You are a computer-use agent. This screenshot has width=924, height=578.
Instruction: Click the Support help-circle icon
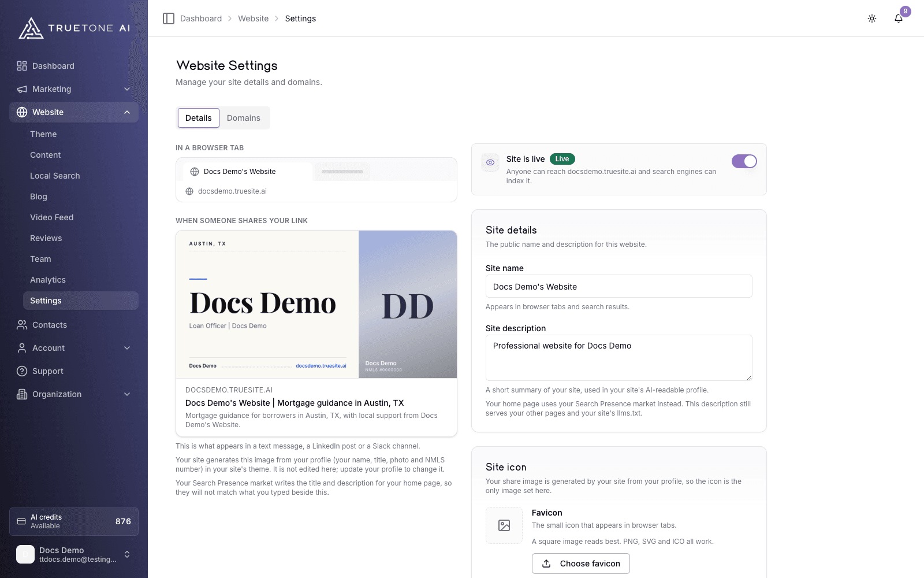click(x=22, y=371)
